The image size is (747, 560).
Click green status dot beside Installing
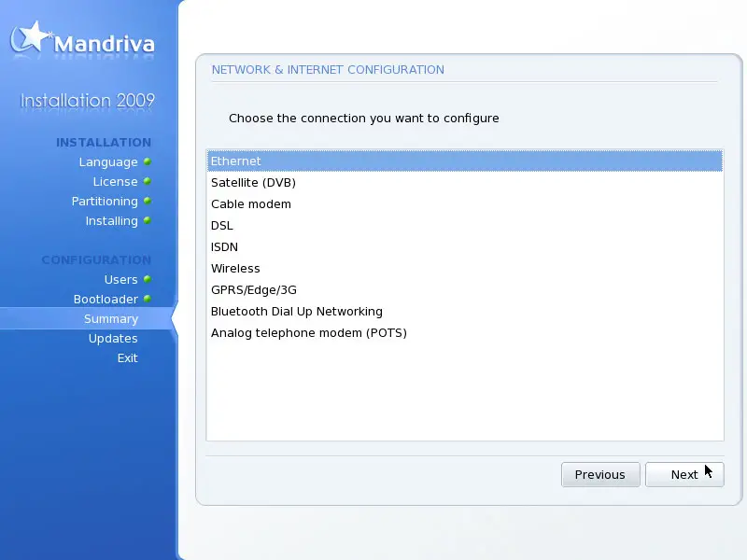click(x=148, y=220)
